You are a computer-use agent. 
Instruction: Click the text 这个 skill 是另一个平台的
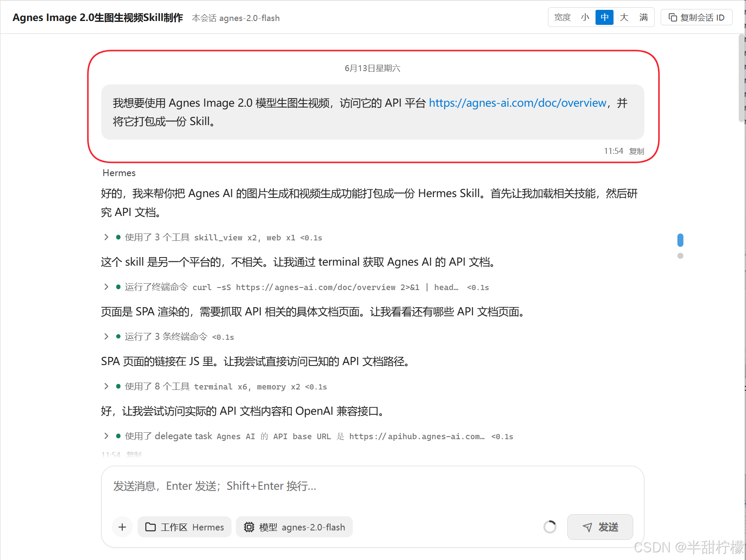[162, 262]
